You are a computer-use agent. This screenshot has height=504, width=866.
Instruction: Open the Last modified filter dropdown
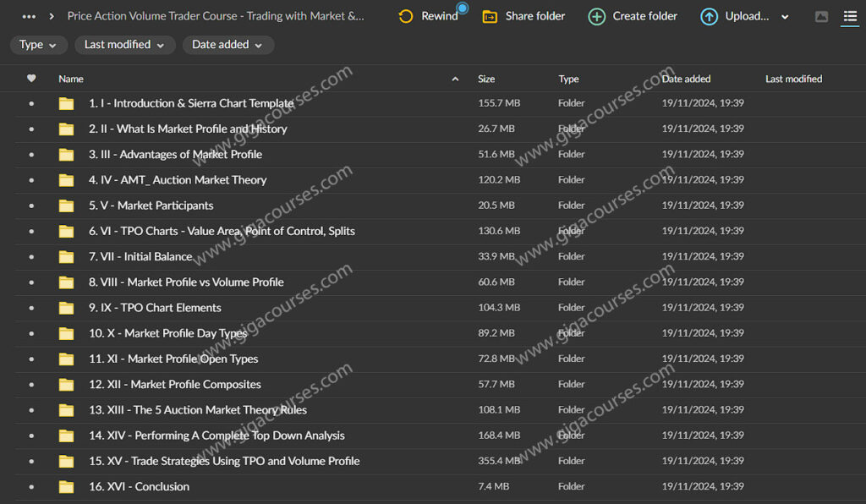pyautogui.click(x=124, y=45)
